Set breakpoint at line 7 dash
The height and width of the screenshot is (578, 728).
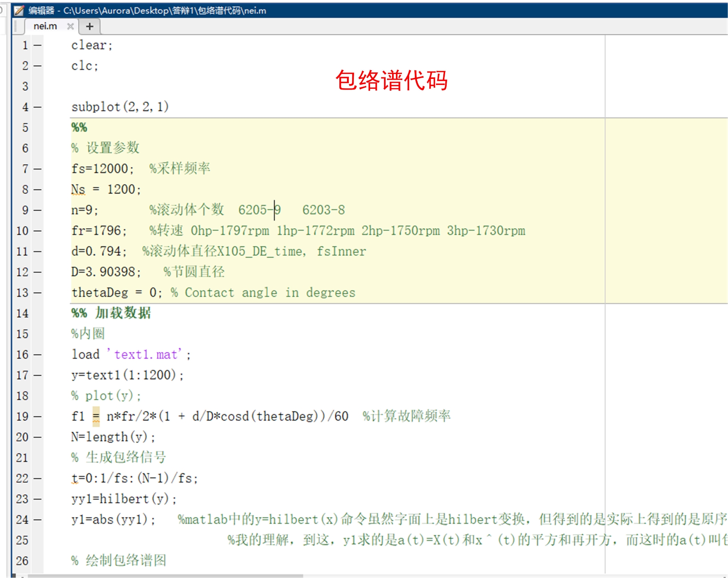[x=37, y=169]
